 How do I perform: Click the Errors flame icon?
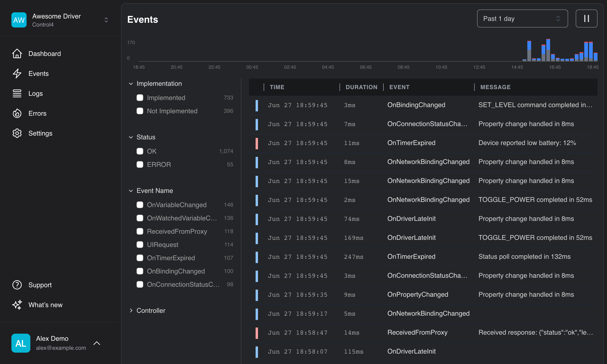pos(17,113)
